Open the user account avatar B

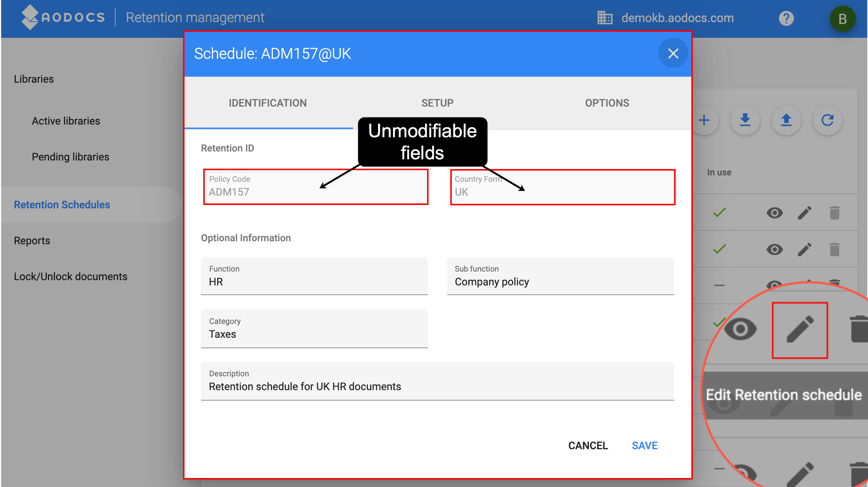842,19
